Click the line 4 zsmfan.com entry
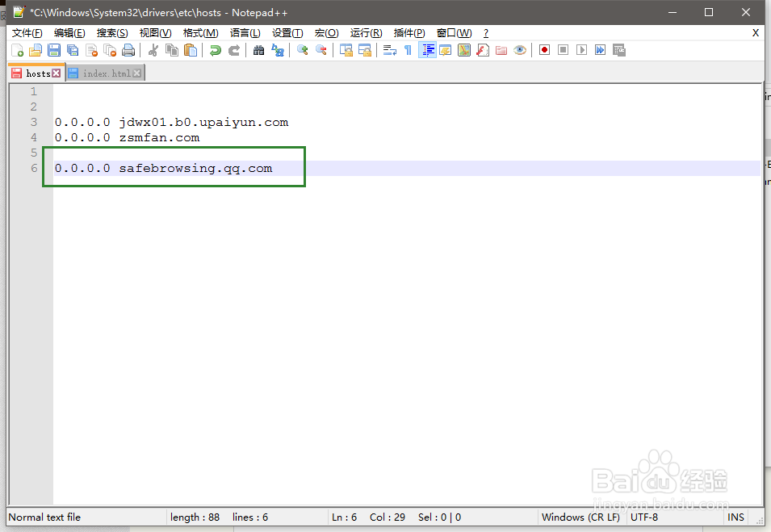The width and height of the screenshot is (771, 532). 127,138
